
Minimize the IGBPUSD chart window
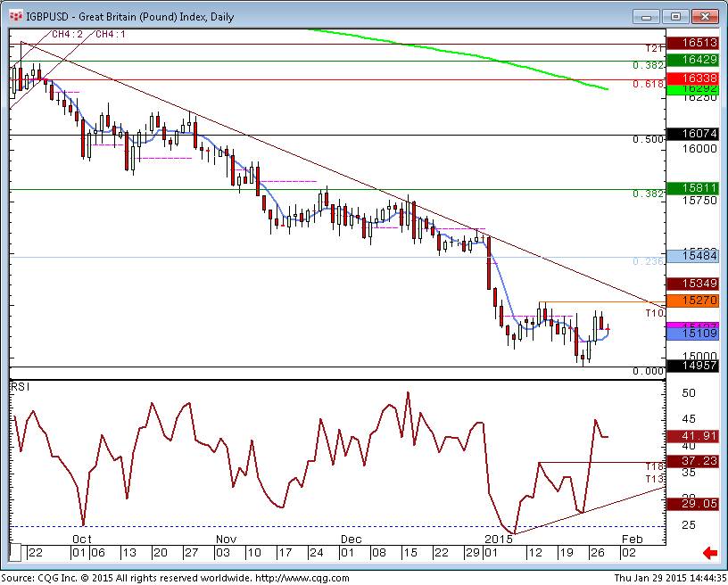click(648, 16)
